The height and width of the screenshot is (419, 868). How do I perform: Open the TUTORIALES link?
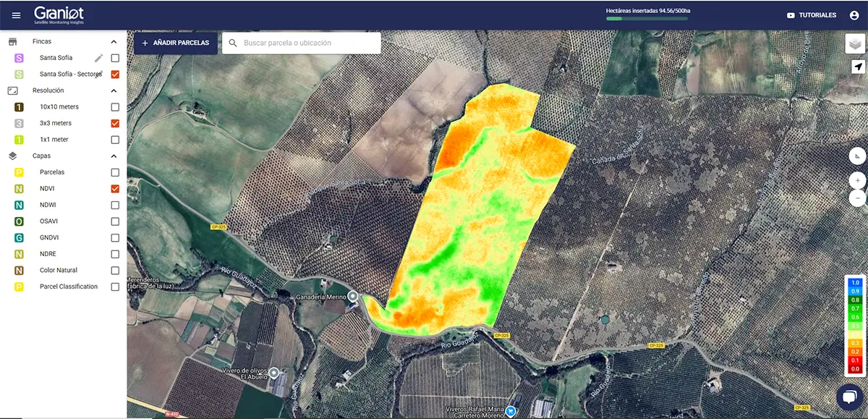pos(812,15)
